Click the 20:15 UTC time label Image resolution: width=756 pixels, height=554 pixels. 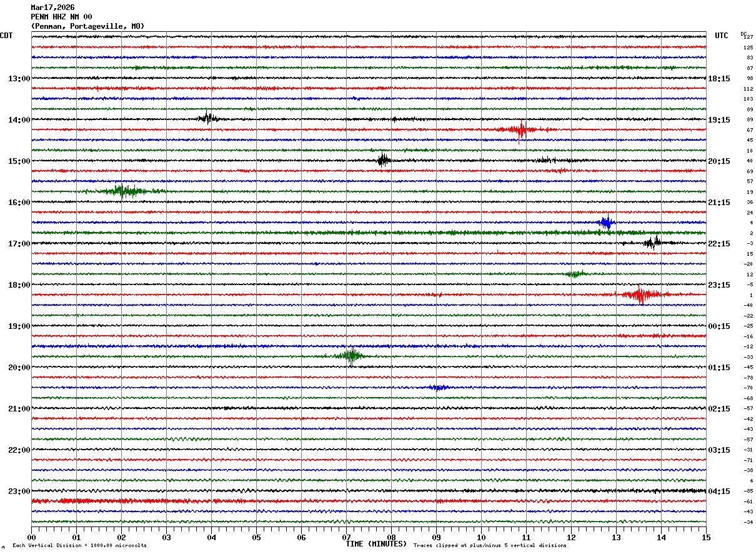click(x=720, y=161)
